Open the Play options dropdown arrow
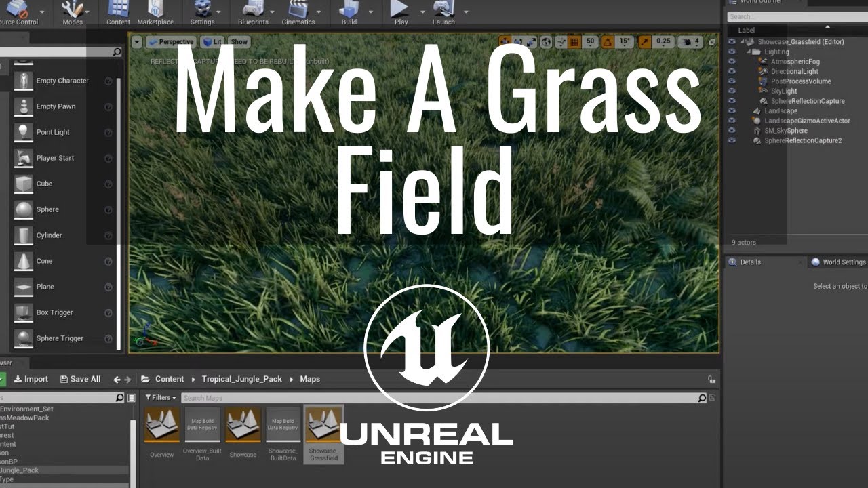Viewport: 868px width, 488px height. tap(422, 12)
